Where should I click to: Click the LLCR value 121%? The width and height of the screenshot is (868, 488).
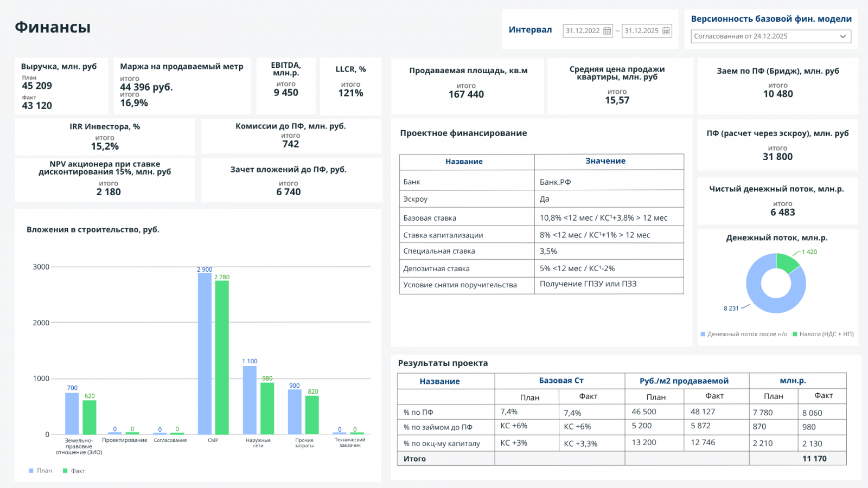coord(350,93)
